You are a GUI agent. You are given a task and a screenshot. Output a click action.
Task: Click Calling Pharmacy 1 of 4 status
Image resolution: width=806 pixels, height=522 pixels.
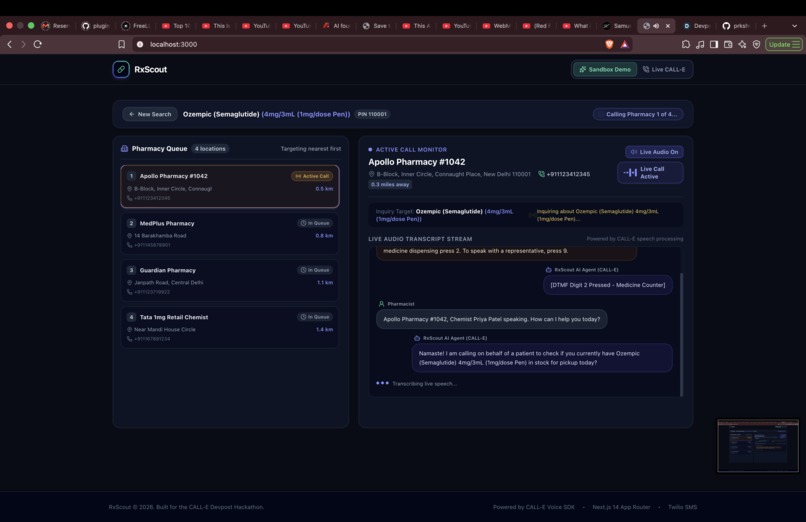click(x=638, y=114)
